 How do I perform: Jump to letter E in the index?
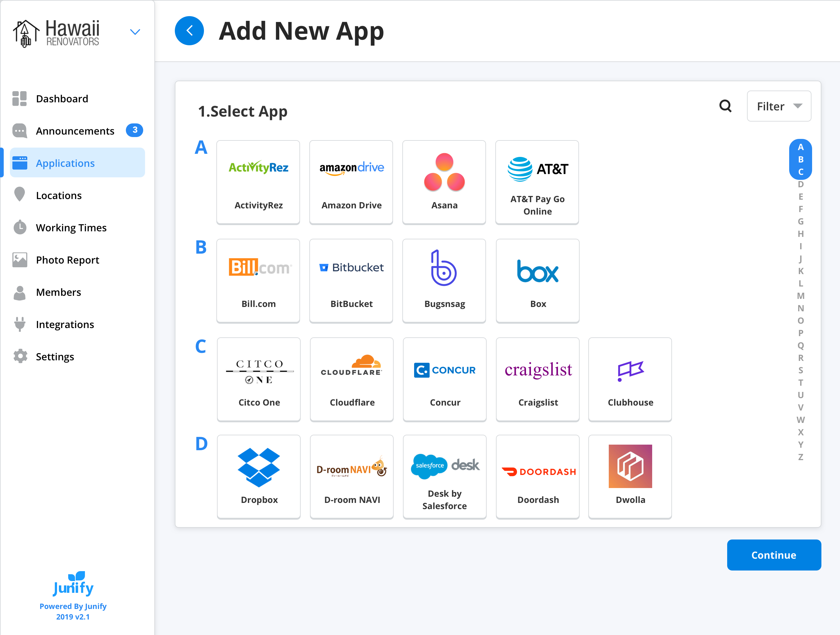pyautogui.click(x=801, y=197)
